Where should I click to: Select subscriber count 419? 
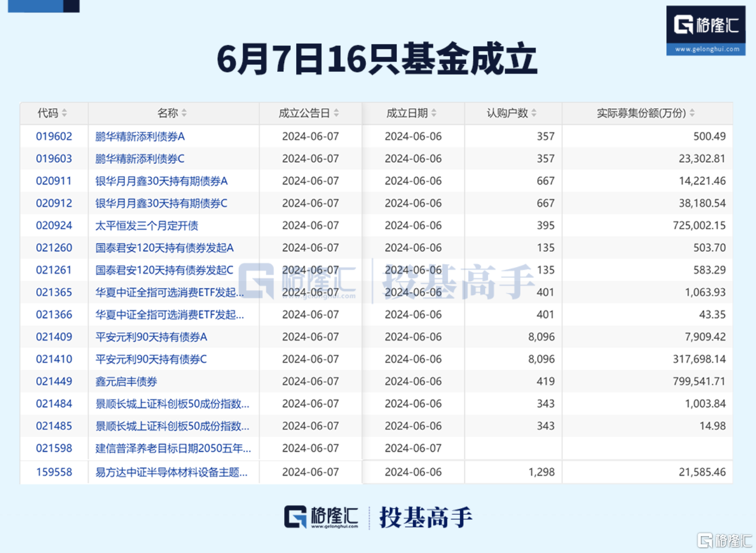tap(546, 381)
